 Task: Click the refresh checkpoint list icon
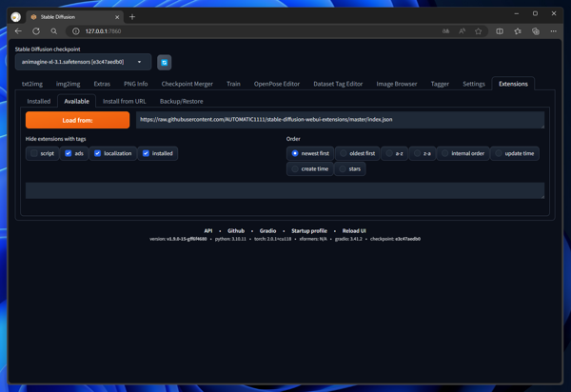(x=165, y=63)
